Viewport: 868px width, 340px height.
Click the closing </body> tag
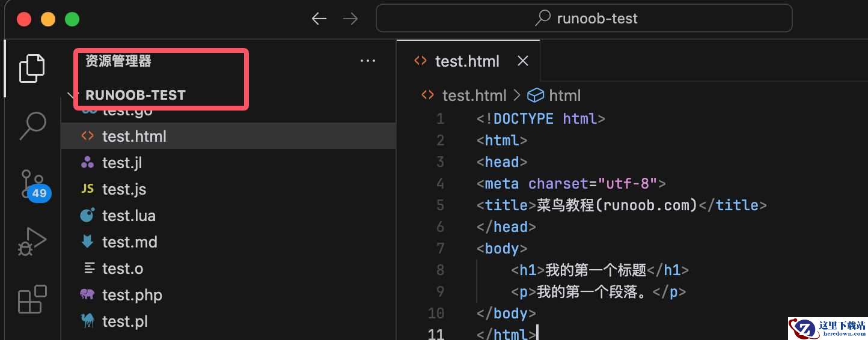[506, 314]
